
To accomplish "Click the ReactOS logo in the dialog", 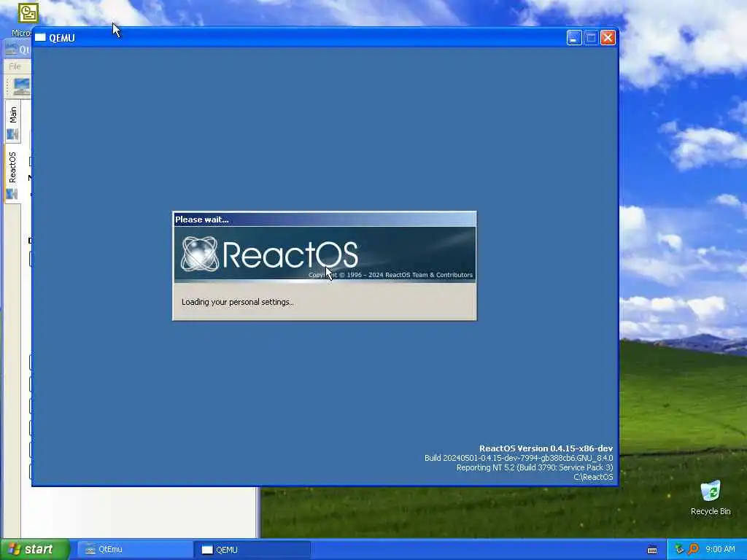I will (x=269, y=254).
